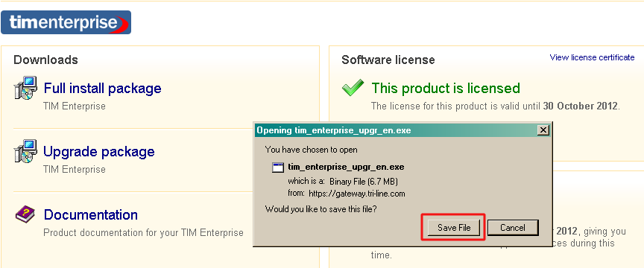Viewport: 644px width, 268px height.
Task: Select the tim_enterprise_upgr_en.exe filename text
Action: coord(347,167)
